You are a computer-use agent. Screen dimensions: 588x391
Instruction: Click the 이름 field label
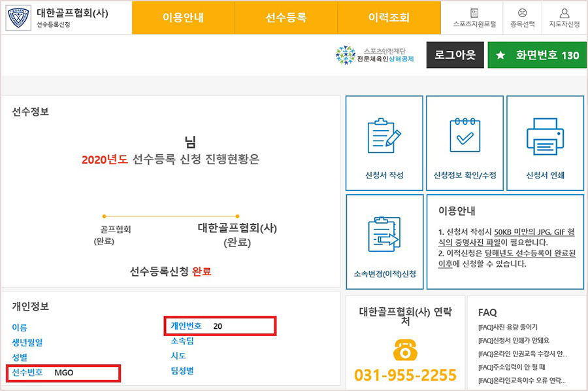[20, 328]
